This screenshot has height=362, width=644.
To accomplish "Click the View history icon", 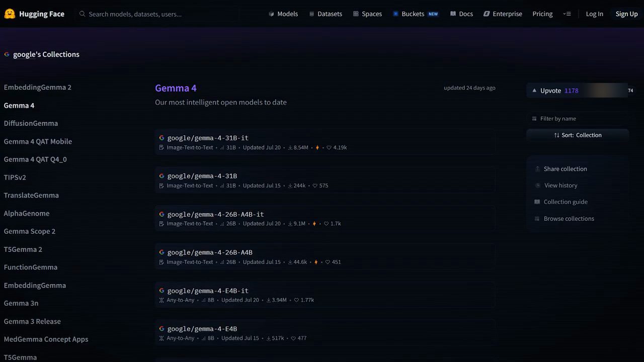I will point(537,186).
